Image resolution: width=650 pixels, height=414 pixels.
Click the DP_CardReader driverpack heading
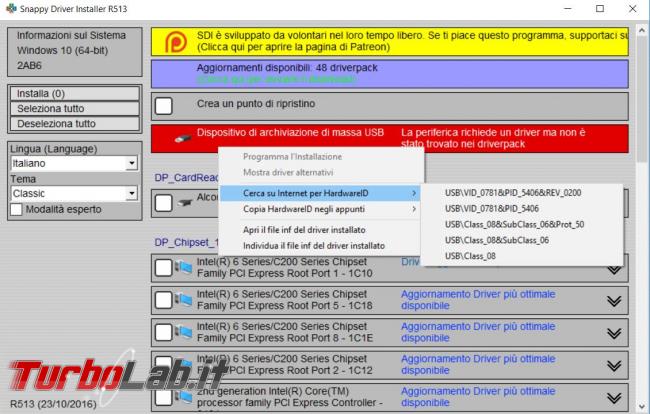pos(186,177)
